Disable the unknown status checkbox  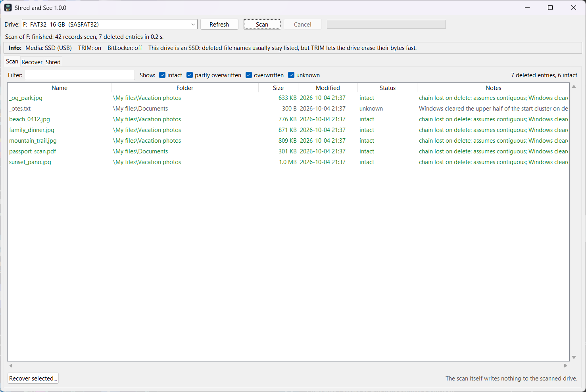(x=304, y=75)
